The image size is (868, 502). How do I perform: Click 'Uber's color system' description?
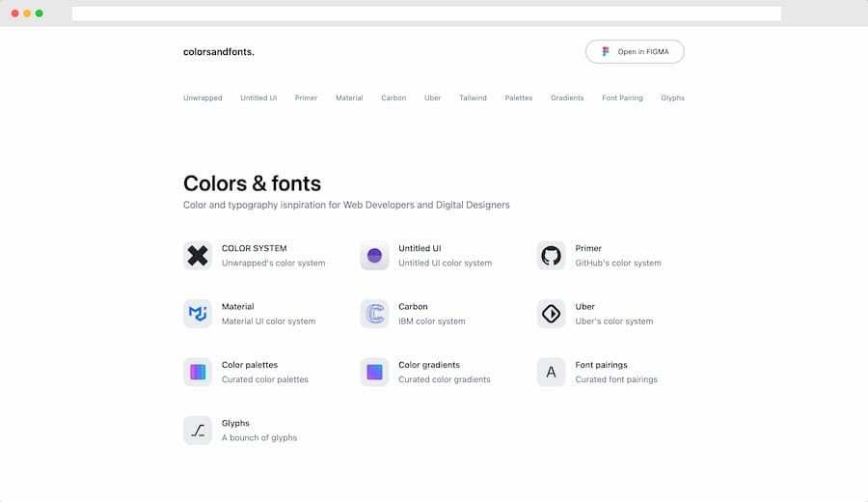click(x=614, y=321)
